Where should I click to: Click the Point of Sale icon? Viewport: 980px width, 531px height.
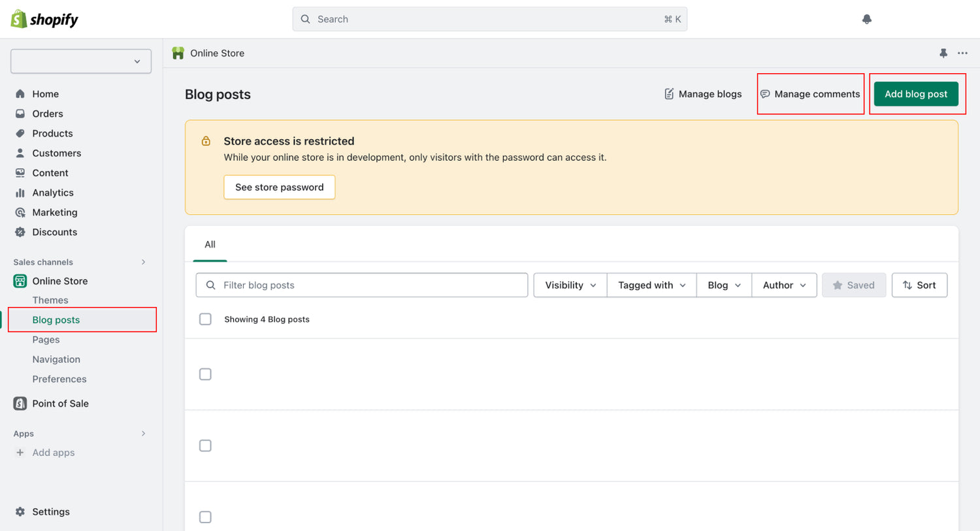(20, 404)
